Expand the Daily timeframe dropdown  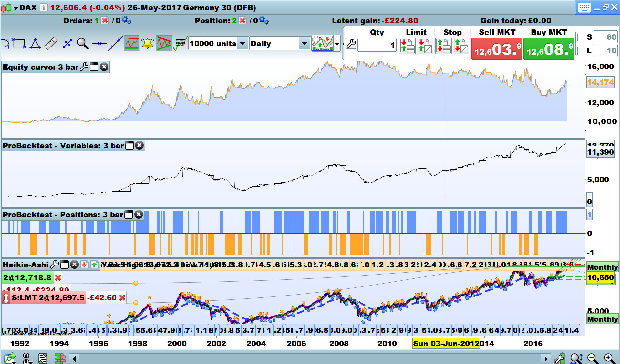pyautogui.click(x=304, y=43)
